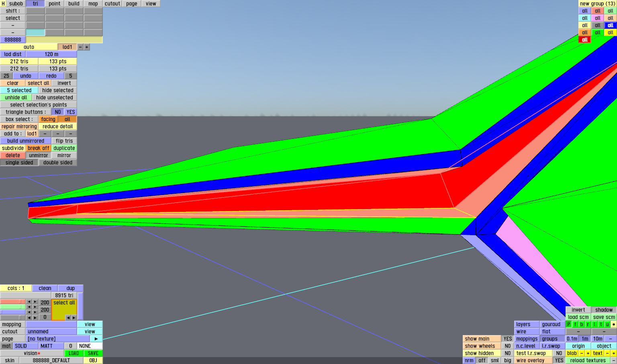Switch to the build mode tab
This screenshot has width=617, height=364.
tap(74, 4)
